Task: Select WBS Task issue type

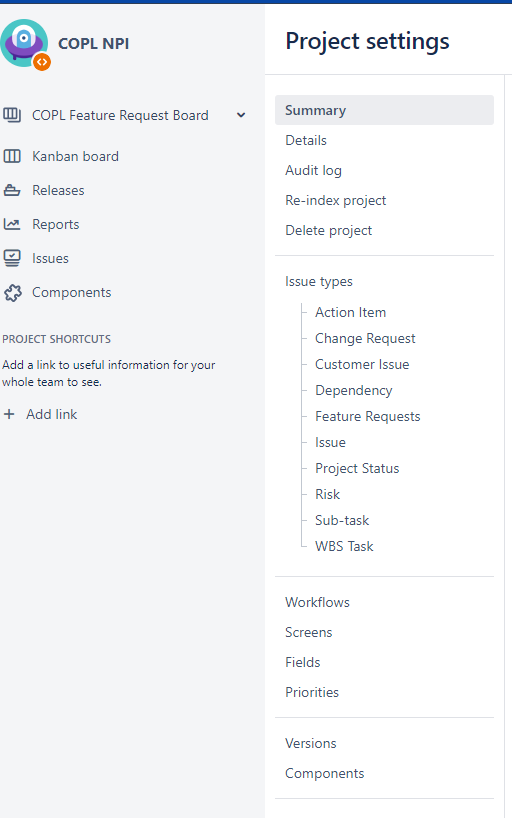Action: [344, 547]
